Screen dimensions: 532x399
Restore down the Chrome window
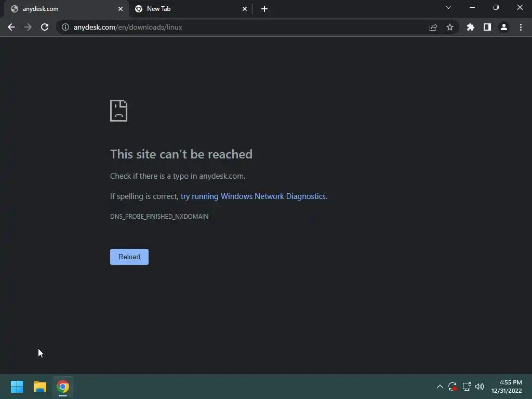click(x=496, y=7)
